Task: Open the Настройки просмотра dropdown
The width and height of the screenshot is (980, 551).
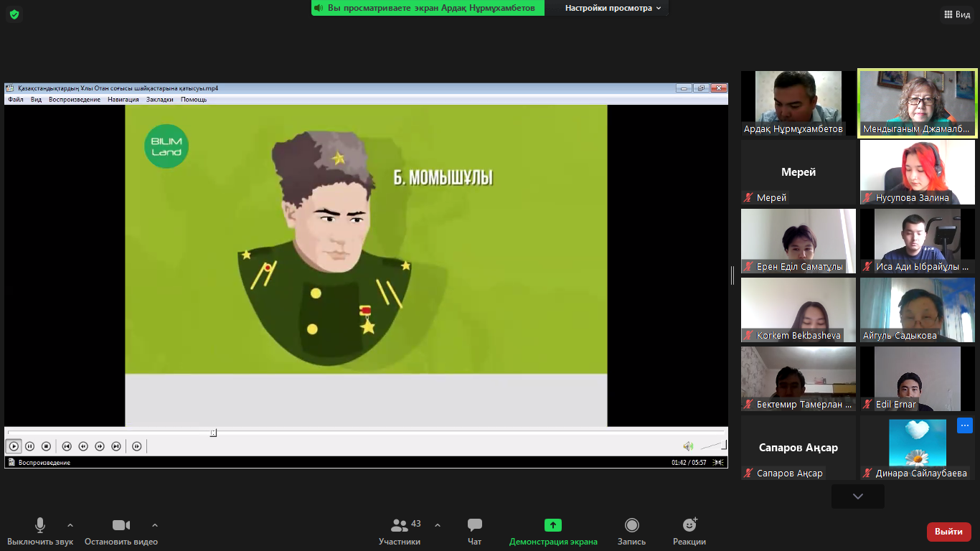Action: pos(613,8)
